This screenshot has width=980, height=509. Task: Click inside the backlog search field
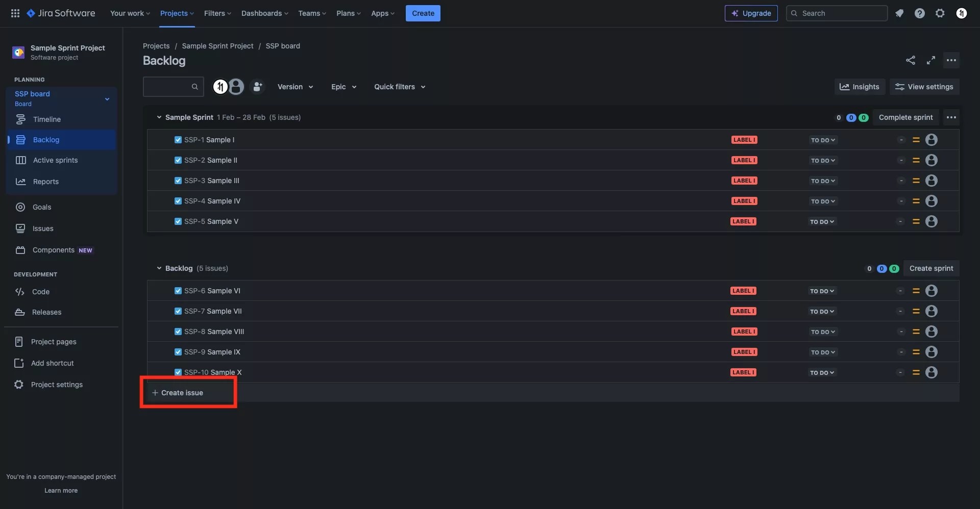[x=168, y=87]
